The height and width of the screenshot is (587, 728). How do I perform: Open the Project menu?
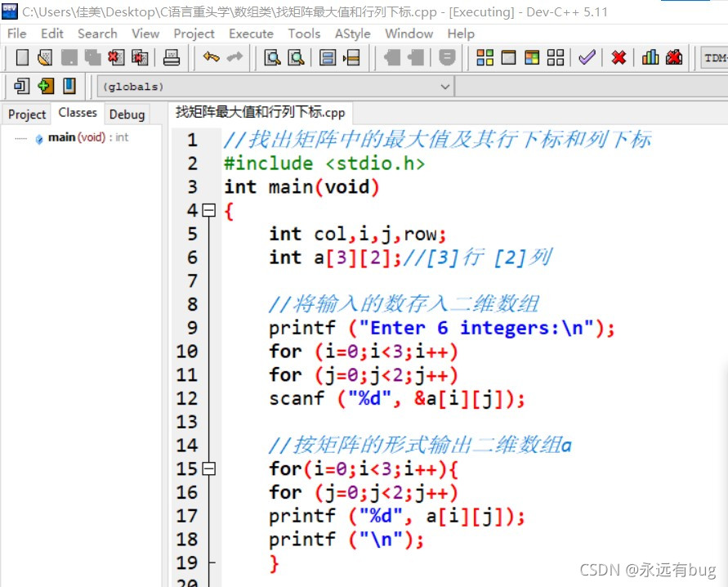click(194, 34)
